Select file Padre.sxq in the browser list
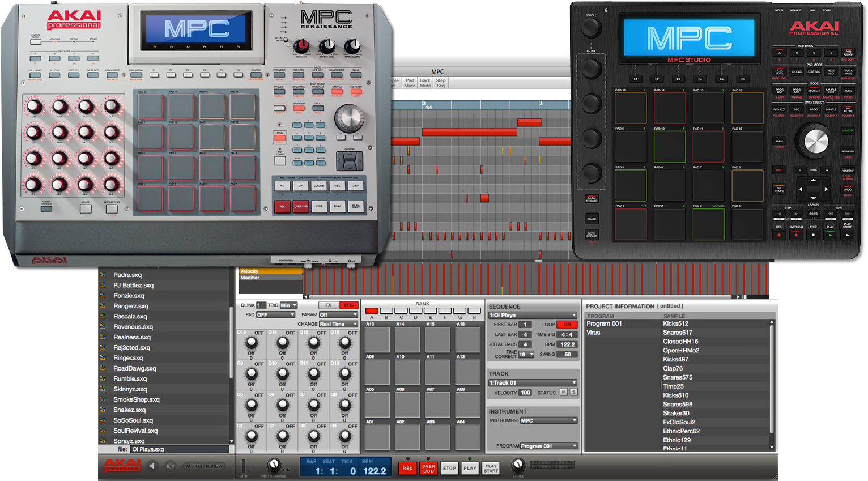The width and height of the screenshot is (868, 481). 127,275
